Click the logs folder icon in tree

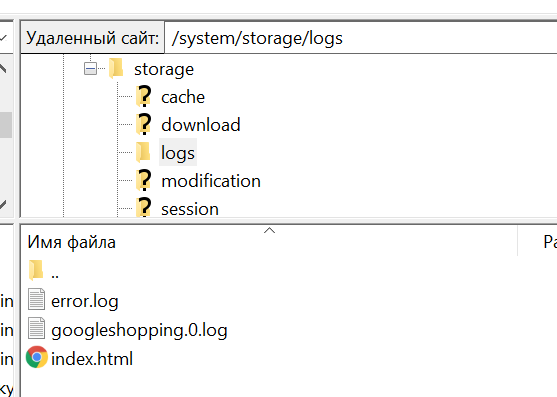click(x=143, y=152)
